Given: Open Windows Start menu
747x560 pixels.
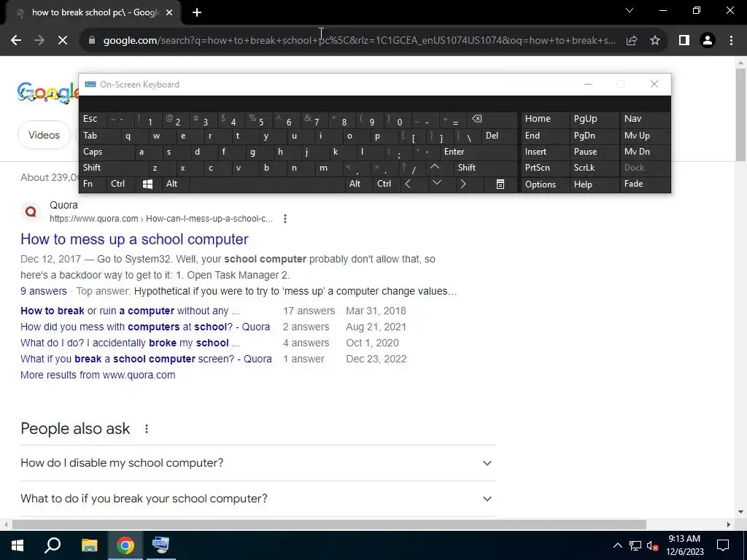Looking at the screenshot, I should coord(18,545).
